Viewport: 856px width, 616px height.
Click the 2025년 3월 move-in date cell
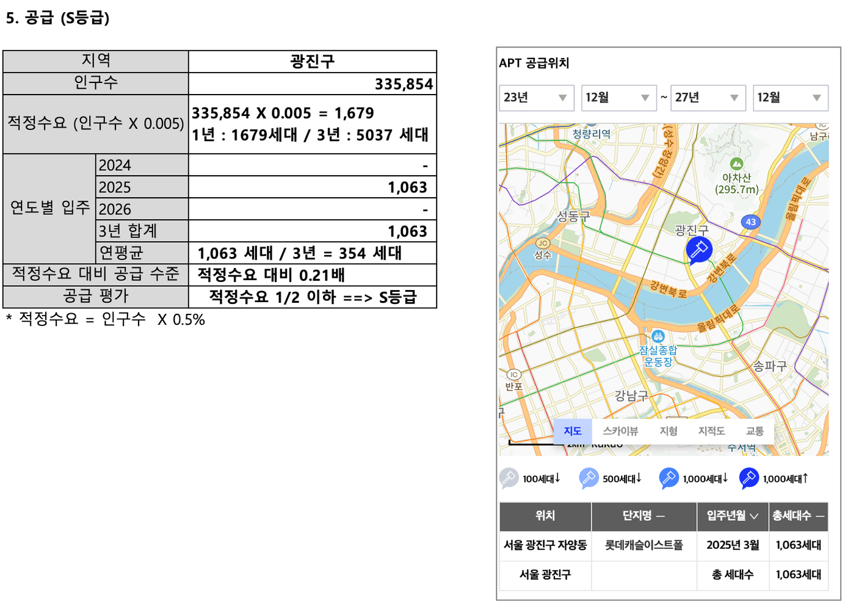(733, 545)
